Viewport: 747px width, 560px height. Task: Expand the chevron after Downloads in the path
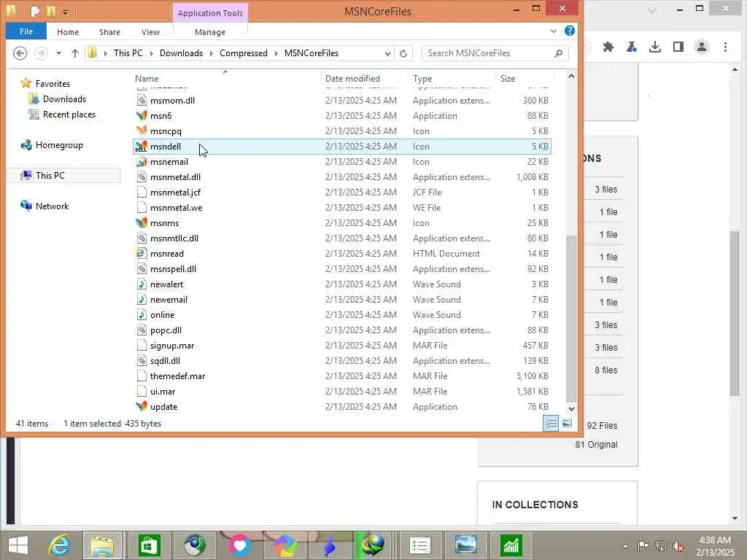point(212,53)
